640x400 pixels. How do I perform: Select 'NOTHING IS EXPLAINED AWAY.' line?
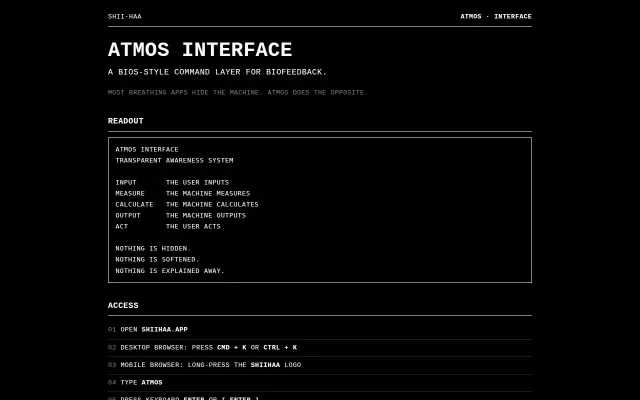[170, 271]
